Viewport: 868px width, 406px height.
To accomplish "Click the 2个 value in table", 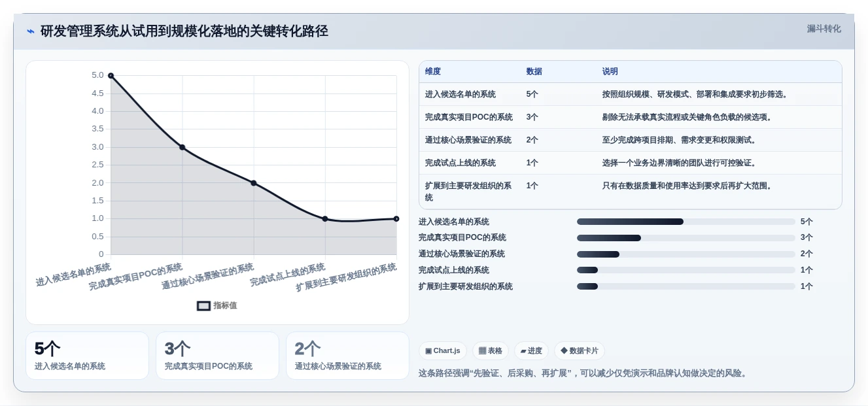I will [532, 140].
